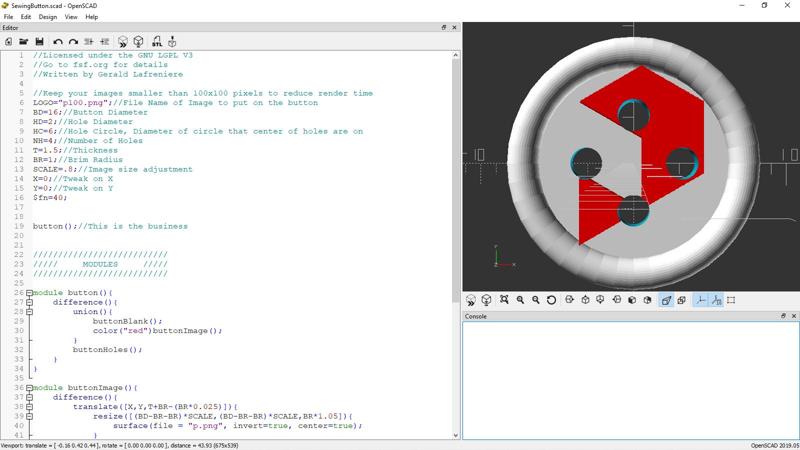Unindent the selected code

89,42
